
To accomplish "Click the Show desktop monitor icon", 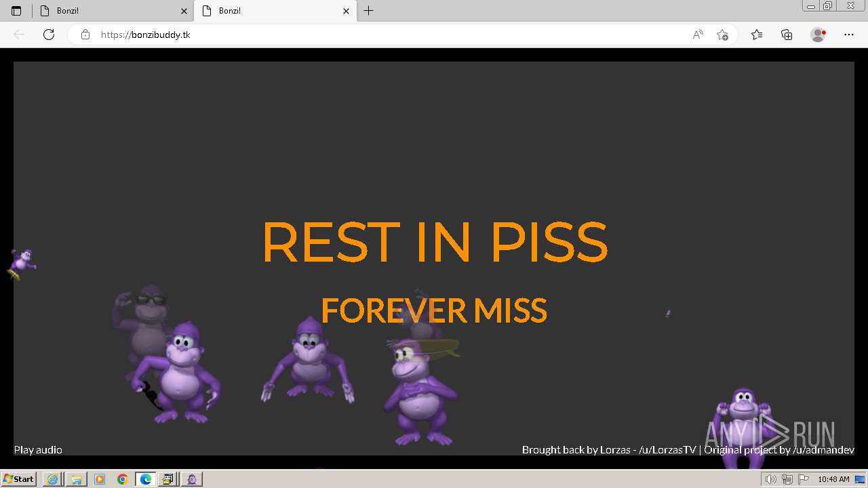I will (860, 479).
